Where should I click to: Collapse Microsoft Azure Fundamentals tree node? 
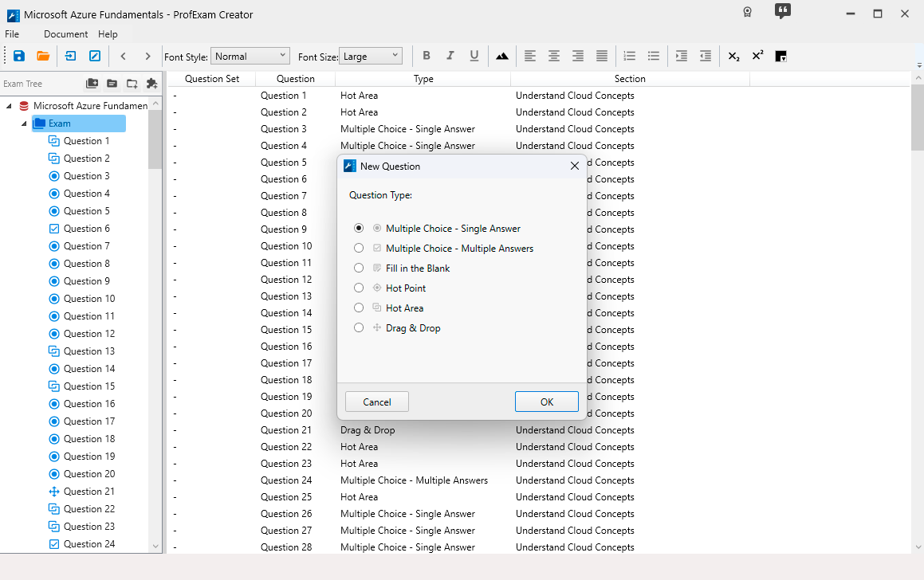pos(9,106)
